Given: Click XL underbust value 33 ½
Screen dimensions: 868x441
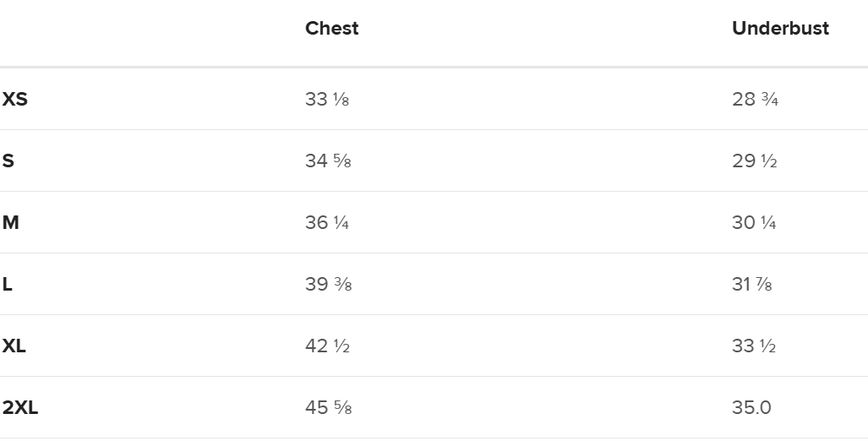Looking at the screenshot, I should (754, 346).
